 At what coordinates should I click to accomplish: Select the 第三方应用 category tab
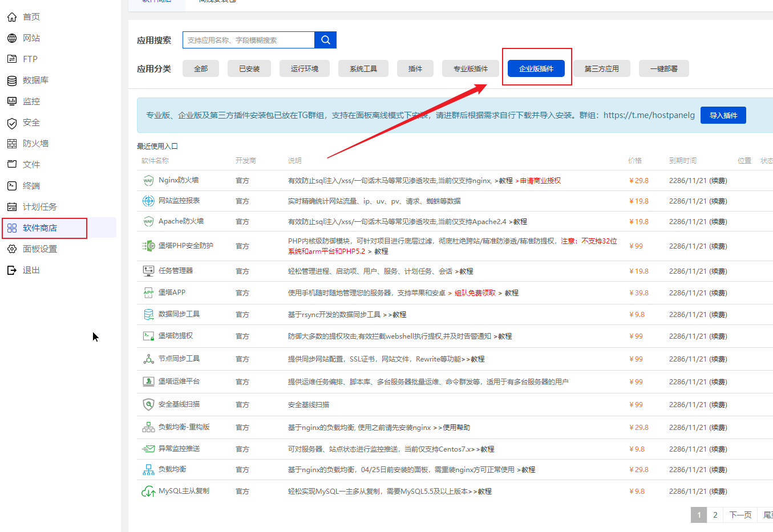(x=602, y=68)
